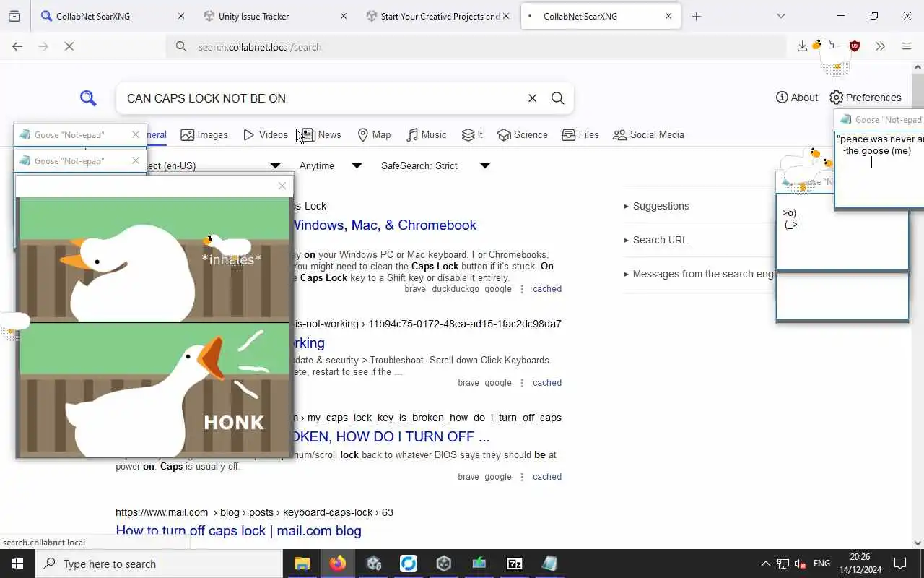The height and width of the screenshot is (578, 924).
Task: Switch to Images results tab
Action: [204, 135]
